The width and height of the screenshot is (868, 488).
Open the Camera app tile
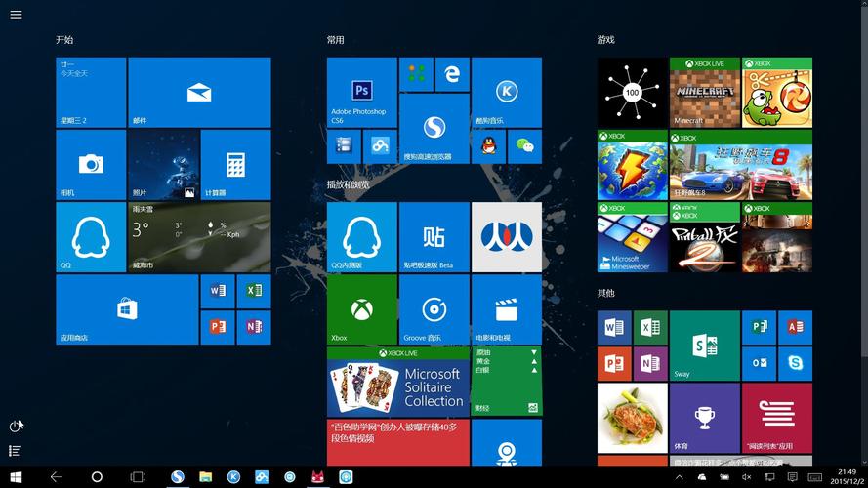(x=91, y=164)
